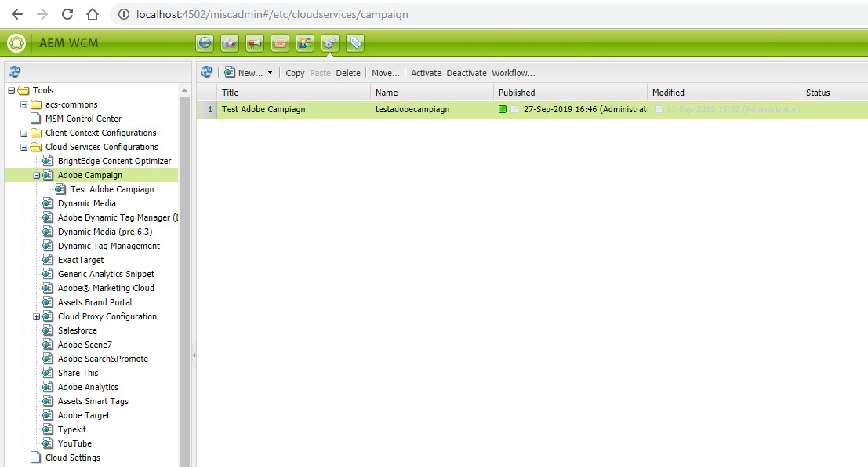Click the AEM logo icon

coord(16,42)
